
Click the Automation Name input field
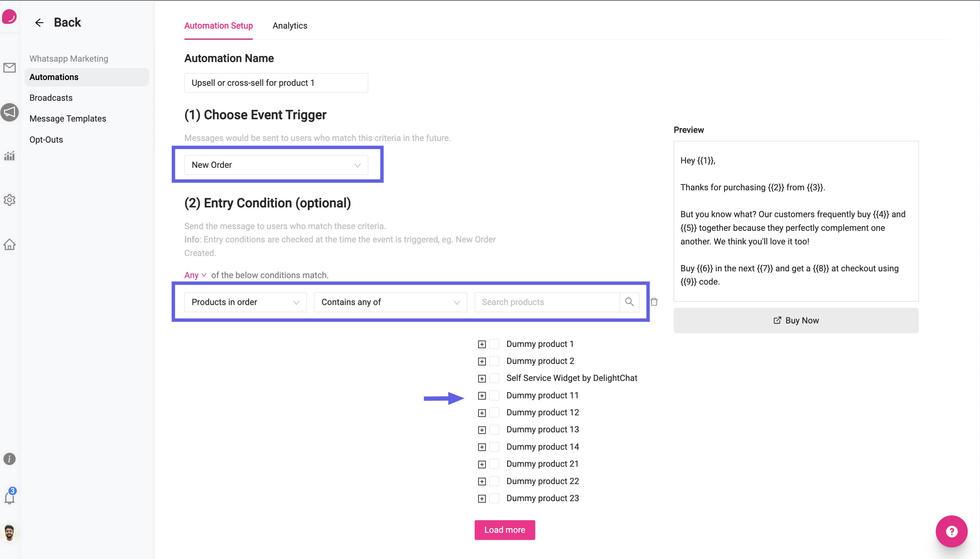pyautogui.click(x=276, y=83)
